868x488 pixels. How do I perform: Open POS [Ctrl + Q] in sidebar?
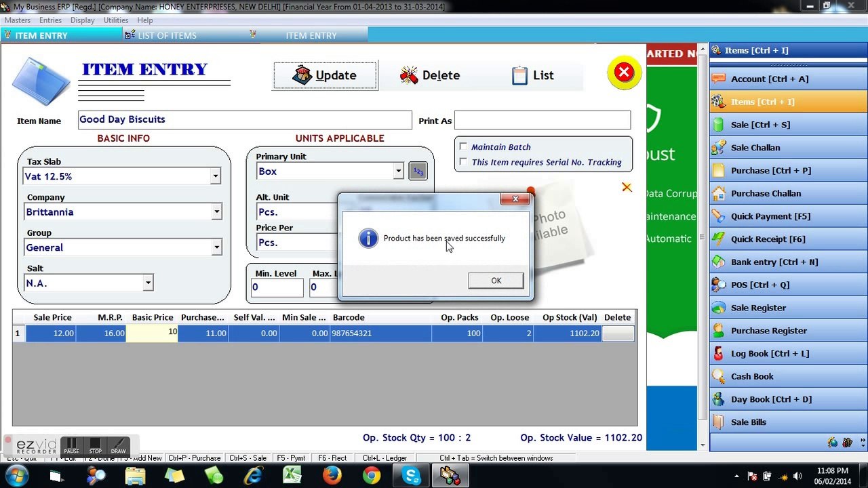point(788,285)
